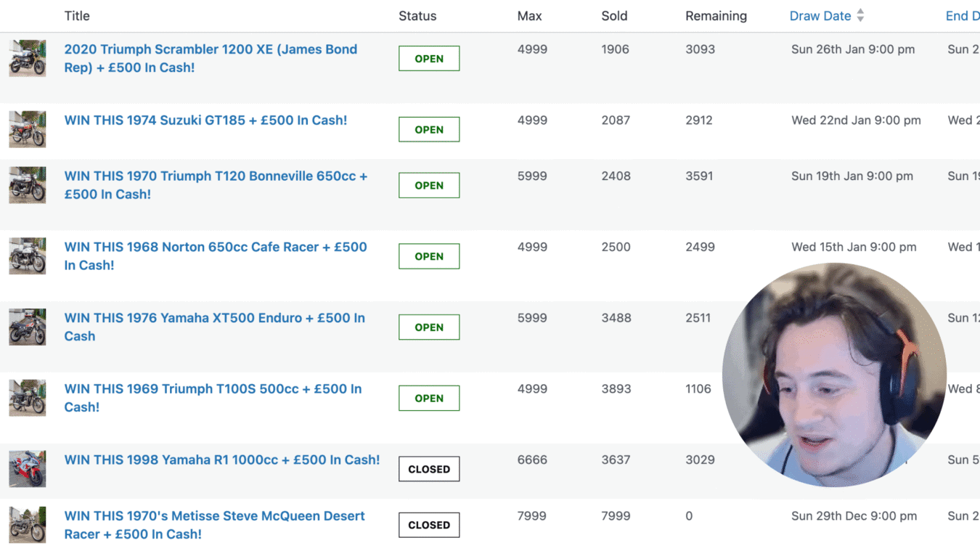This screenshot has width=980, height=551.
Task: Click the Triumph T100S 500cc thumbnail
Action: pos(28,398)
